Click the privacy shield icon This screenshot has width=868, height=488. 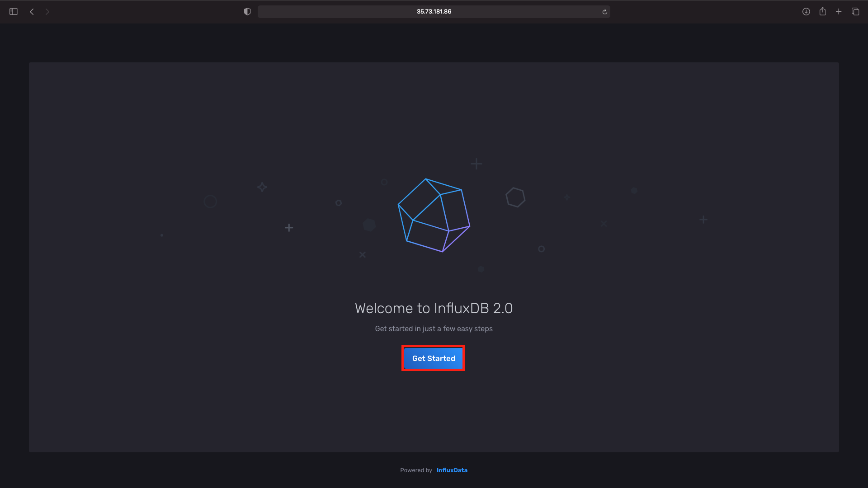247,12
